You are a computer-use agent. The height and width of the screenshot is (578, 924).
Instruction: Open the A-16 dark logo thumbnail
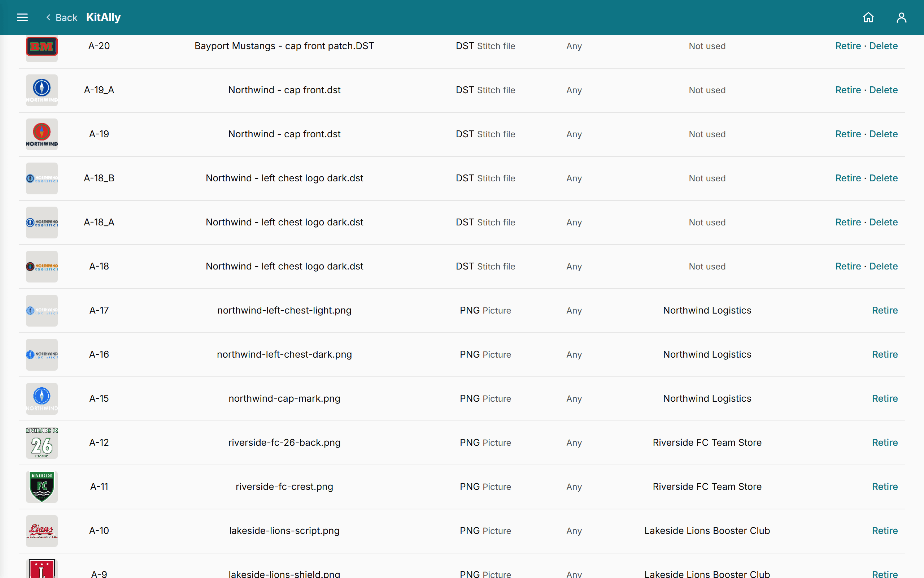42,355
